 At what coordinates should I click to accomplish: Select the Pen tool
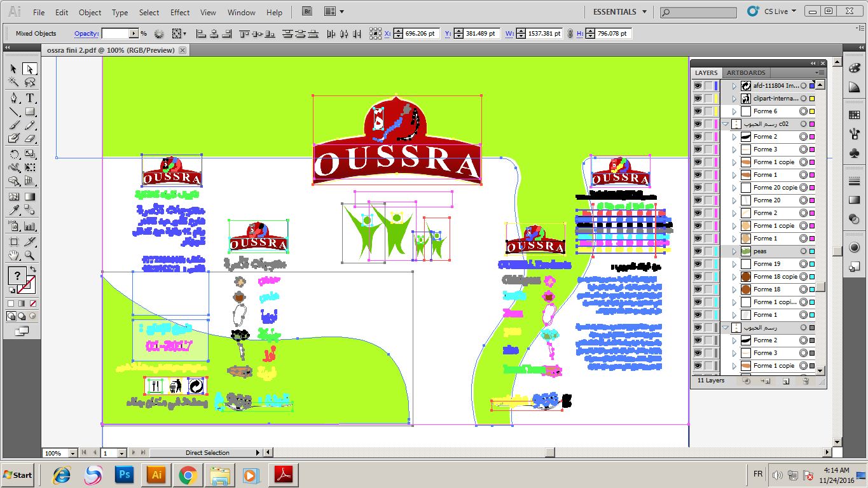13,98
